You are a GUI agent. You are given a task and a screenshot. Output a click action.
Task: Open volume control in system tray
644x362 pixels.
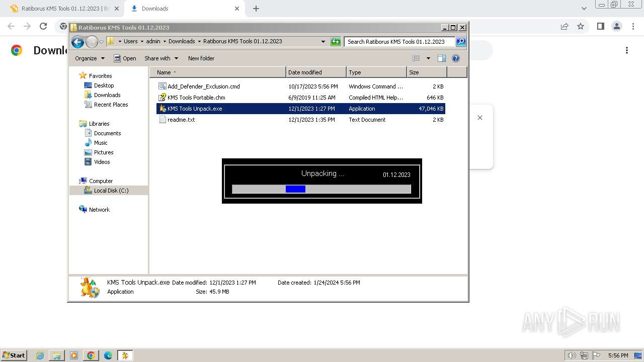572,355
